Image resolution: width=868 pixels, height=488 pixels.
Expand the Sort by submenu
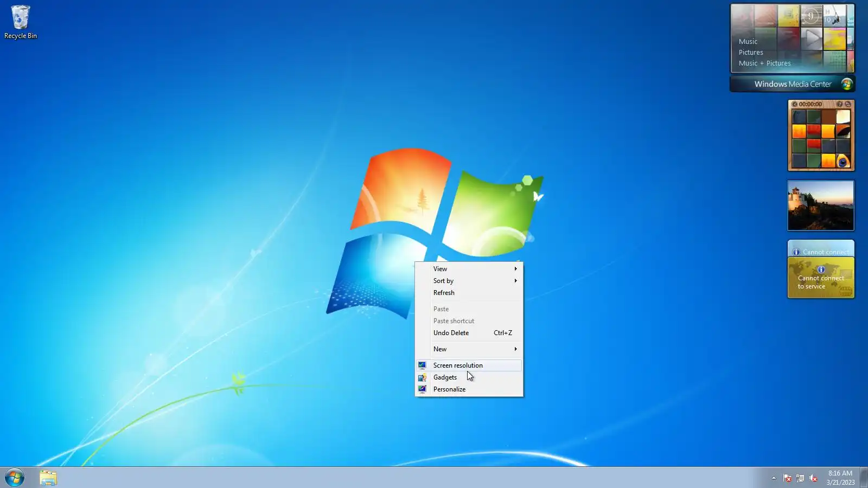pos(469,281)
